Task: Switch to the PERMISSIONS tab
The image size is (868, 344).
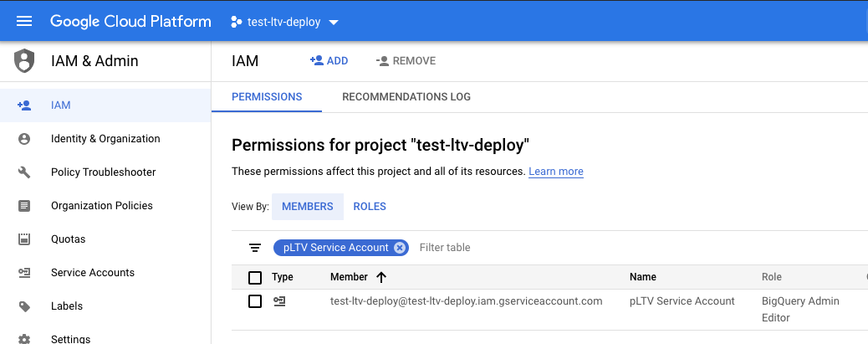Action: click(267, 97)
